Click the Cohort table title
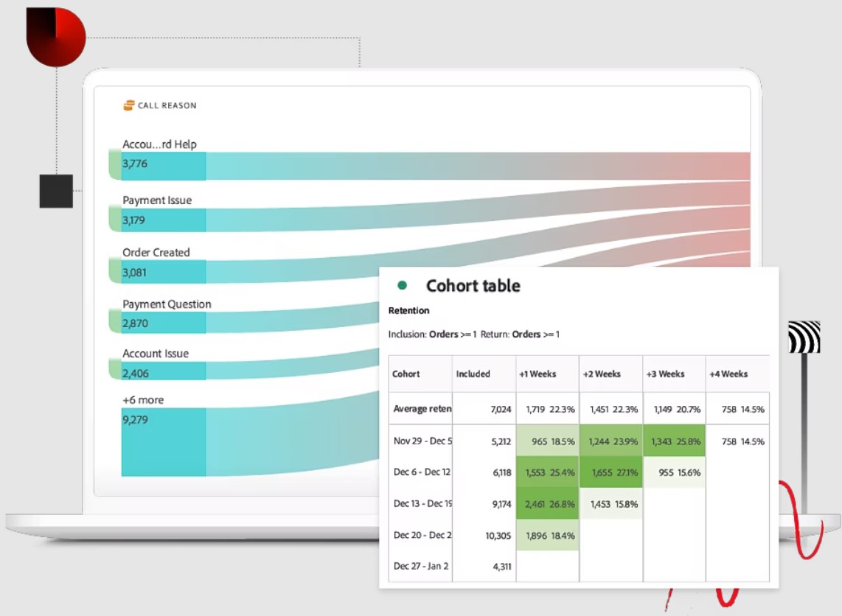The width and height of the screenshot is (842, 616). (473, 286)
